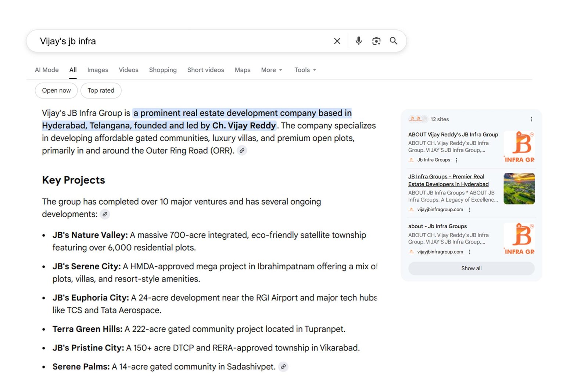This screenshot has width=588, height=392.
Task: Activate voice search with the microphone icon
Action: coord(358,41)
